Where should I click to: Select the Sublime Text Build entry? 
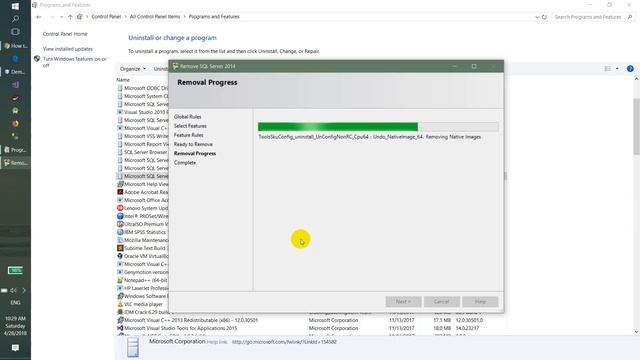(142, 248)
